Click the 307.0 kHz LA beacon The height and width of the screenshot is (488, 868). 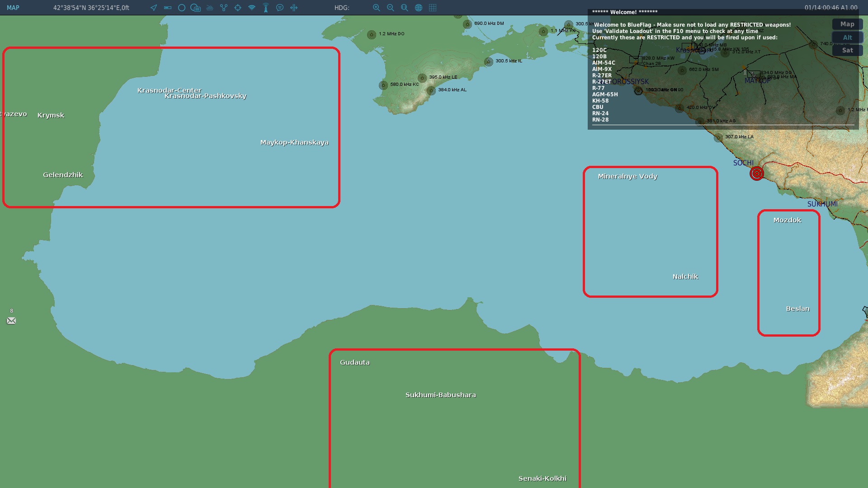(x=718, y=137)
